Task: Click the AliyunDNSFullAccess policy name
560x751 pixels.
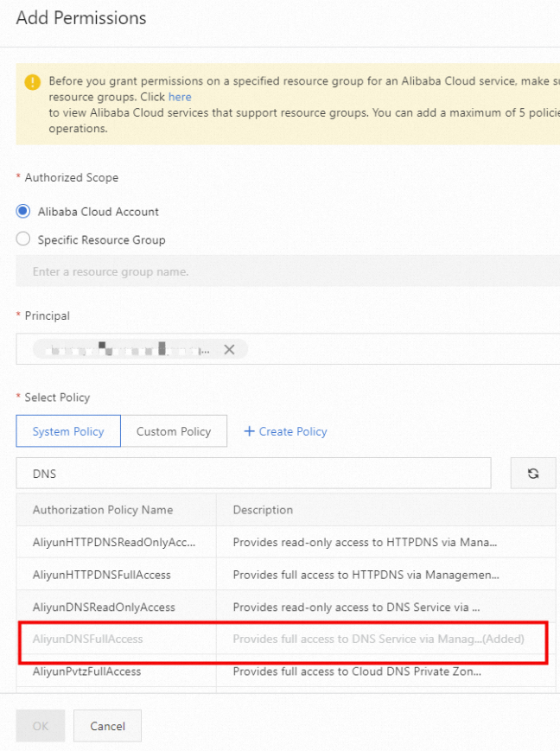Action: (x=87, y=639)
